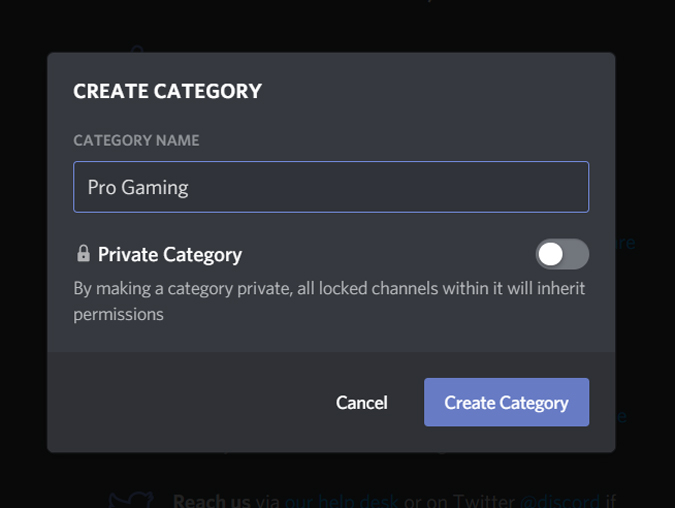Toggle the Private Category switch on
Viewport: 675px width, 508px height.
point(562,254)
